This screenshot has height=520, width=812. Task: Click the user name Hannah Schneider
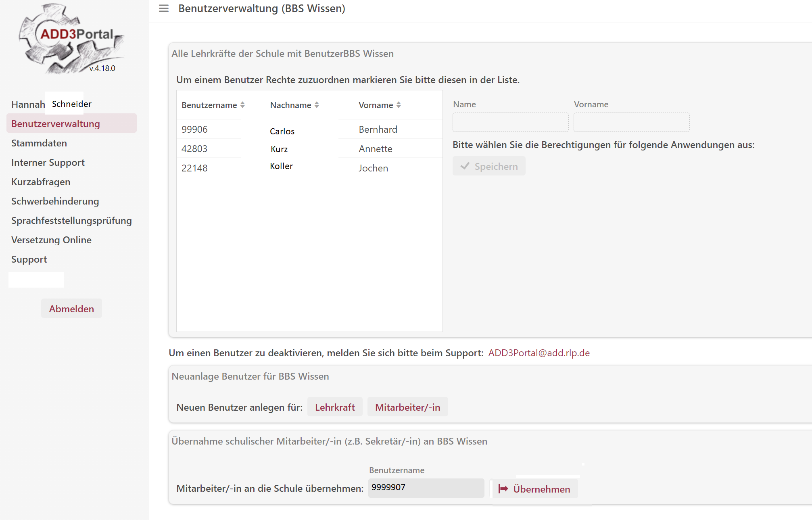51,104
